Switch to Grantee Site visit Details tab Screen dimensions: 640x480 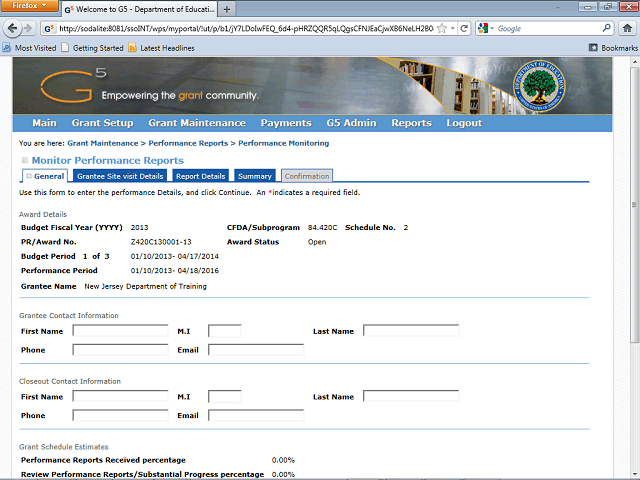click(120, 176)
